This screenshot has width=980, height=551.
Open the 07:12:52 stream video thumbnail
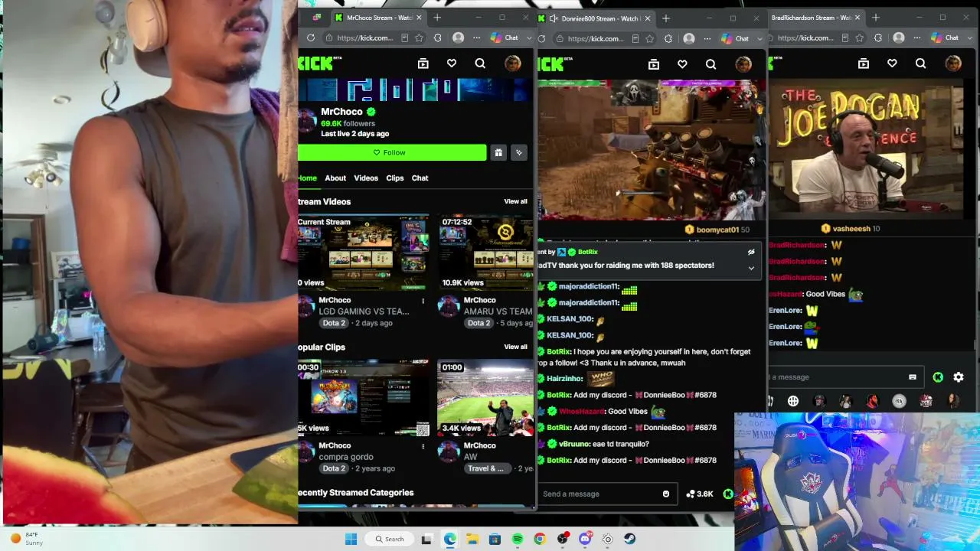coord(485,253)
